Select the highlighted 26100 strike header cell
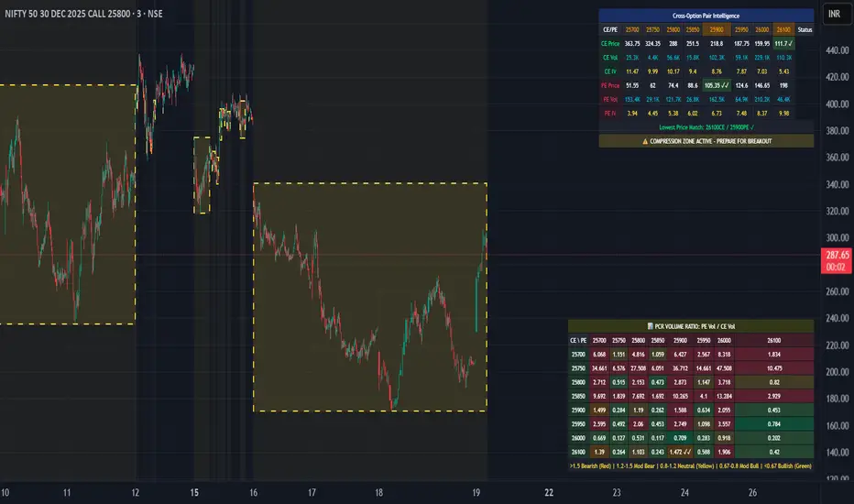This screenshot has height=504, width=854. click(x=783, y=29)
